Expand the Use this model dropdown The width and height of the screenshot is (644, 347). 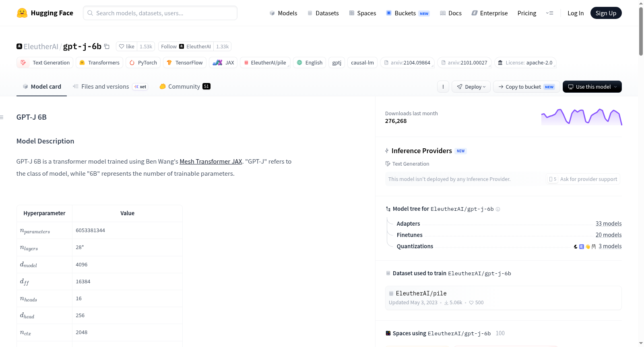point(592,87)
